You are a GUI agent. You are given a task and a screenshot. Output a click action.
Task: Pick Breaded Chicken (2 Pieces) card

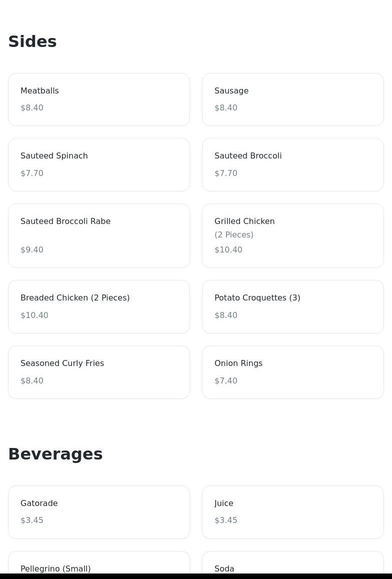98,306
